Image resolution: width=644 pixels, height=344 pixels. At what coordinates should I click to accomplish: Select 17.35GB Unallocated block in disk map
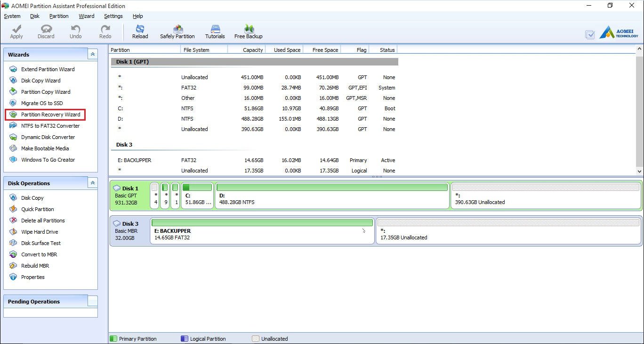[x=508, y=231]
